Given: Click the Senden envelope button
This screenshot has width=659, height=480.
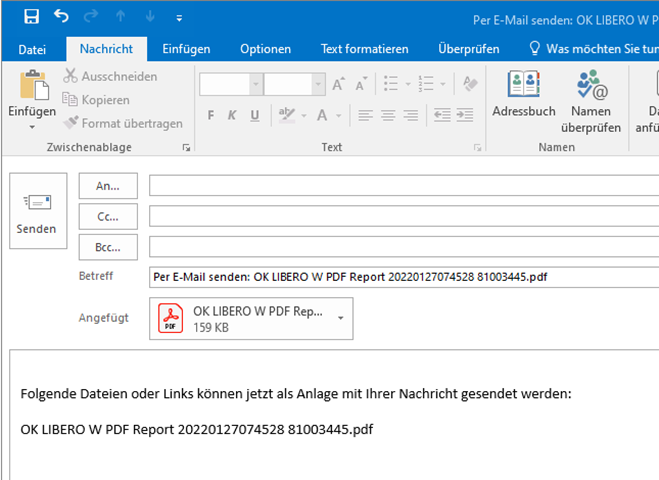Looking at the screenshot, I should tap(37, 213).
